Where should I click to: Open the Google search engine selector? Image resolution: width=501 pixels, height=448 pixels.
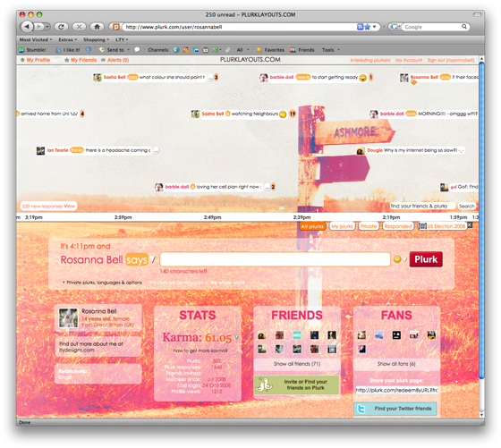point(395,27)
